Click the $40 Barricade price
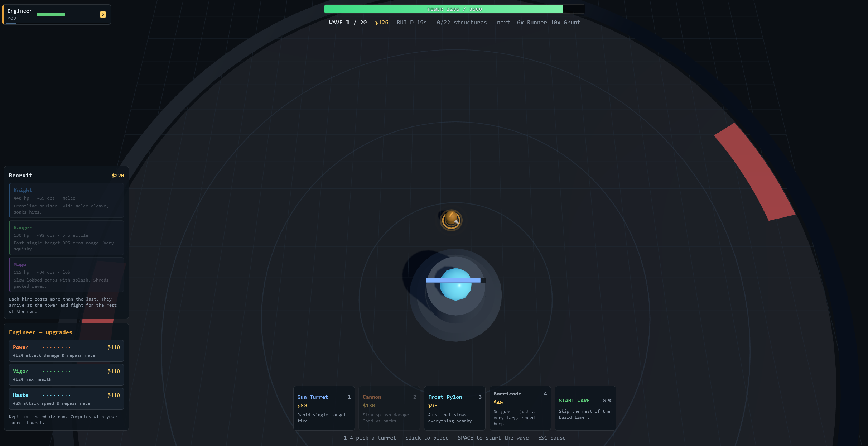This screenshot has height=446, width=868. tap(498, 403)
